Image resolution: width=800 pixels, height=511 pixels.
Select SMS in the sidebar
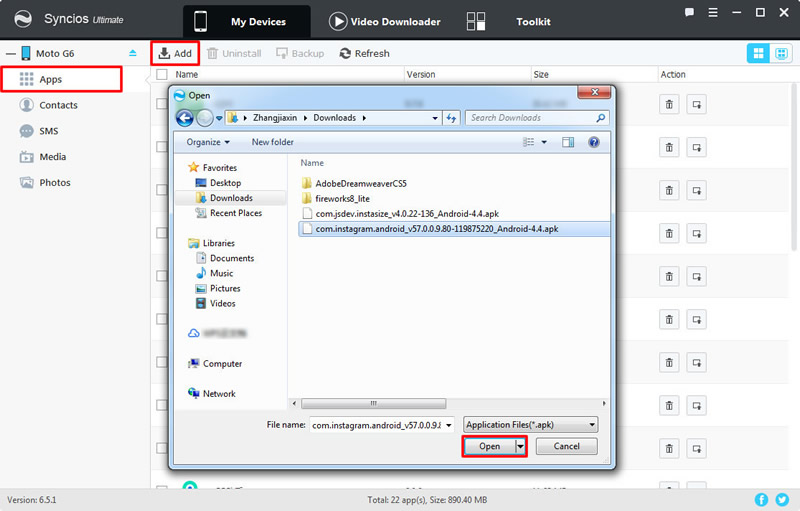click(x=39, y=131)
